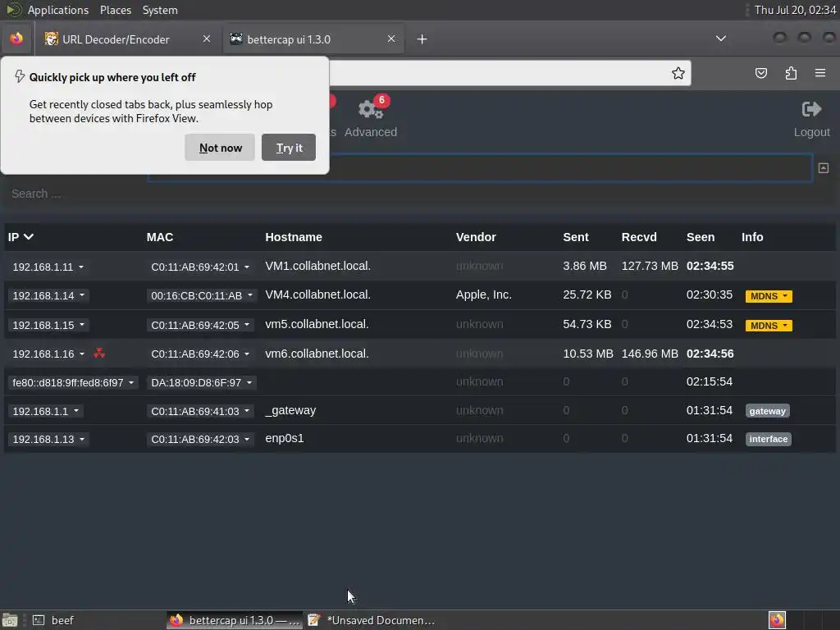Sort the table by MAC column
The image size is (840, 630).
pyautogui.click(x=160, y=237)
